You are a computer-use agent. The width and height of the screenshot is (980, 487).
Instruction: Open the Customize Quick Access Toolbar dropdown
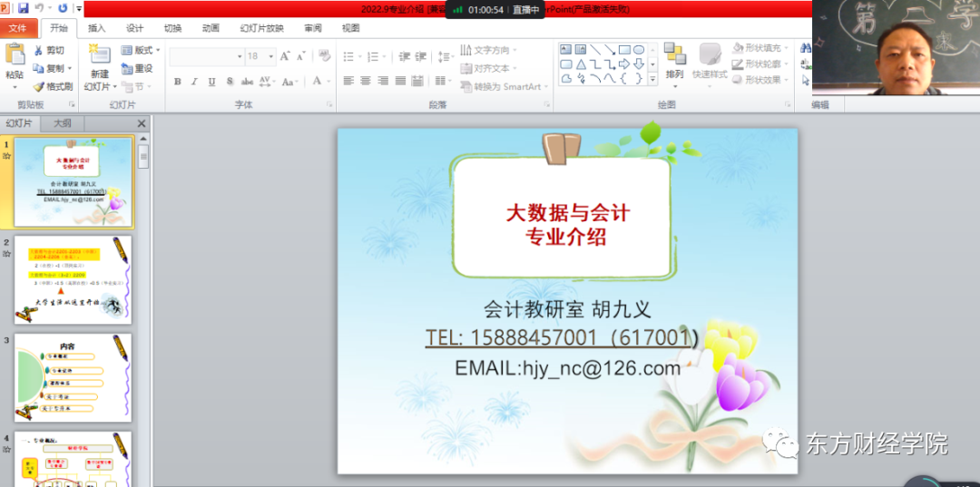point(79,9)
